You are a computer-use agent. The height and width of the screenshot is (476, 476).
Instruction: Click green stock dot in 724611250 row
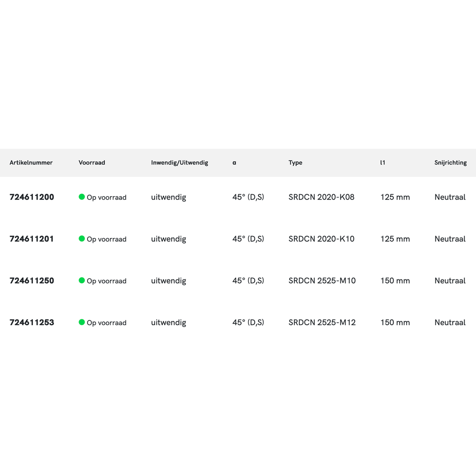point(82,281)
